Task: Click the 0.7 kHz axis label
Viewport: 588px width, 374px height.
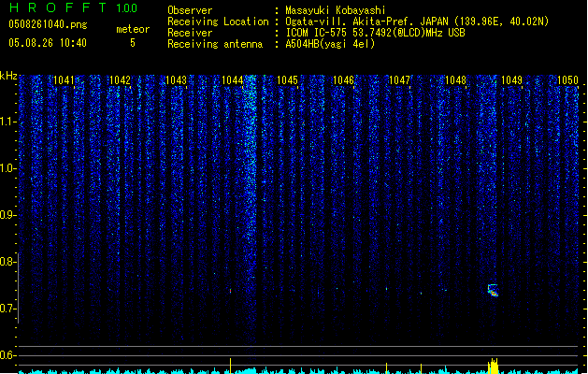Action: [x=7, y=309]
